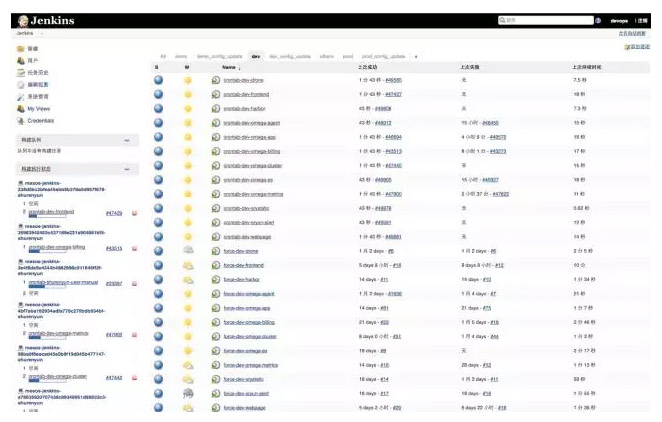The width and height of the screenshot is (662, 422).
Task: Click the stormy weather icon of the force-dev alert job
Action: coord(188,393)
